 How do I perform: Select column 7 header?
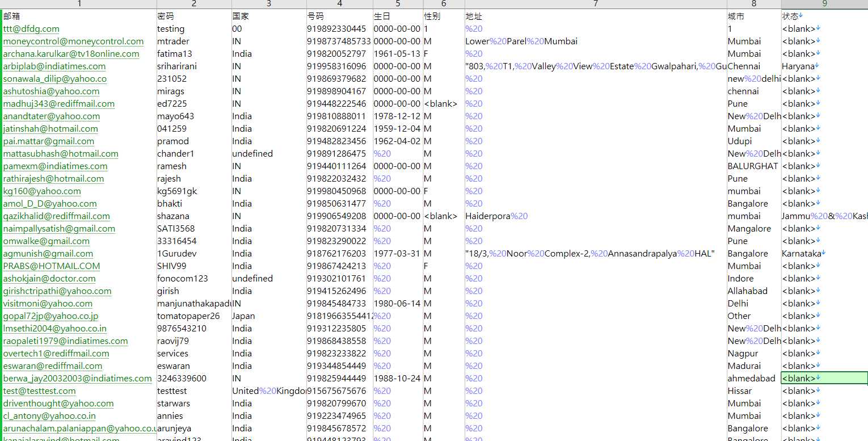pyautogui.click(x=595, y=4)
